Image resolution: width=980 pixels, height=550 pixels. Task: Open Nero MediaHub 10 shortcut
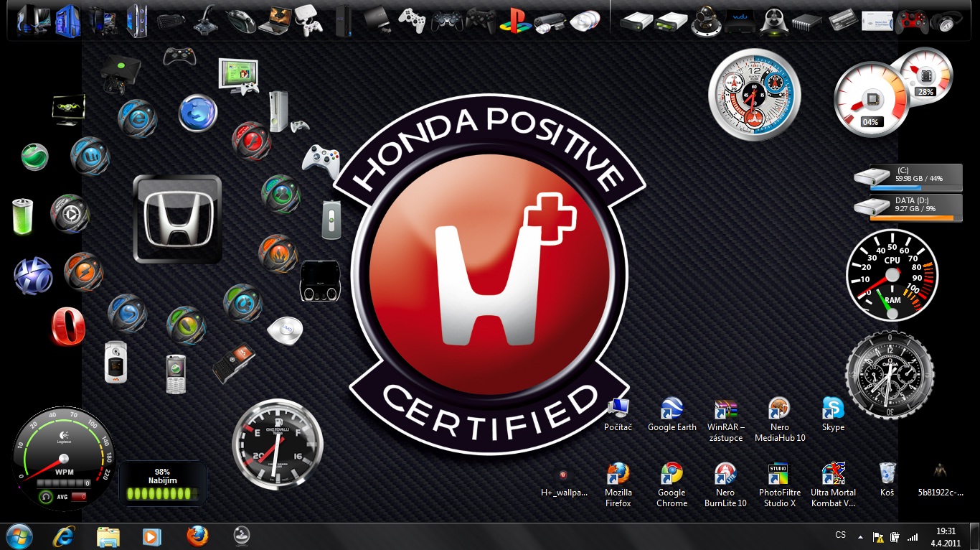click(x=779, y=409)
